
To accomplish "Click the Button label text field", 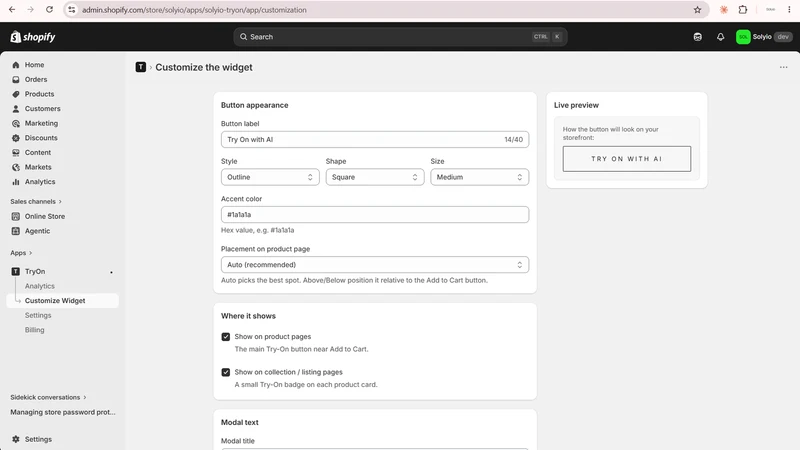I will (x=375, y=139).
